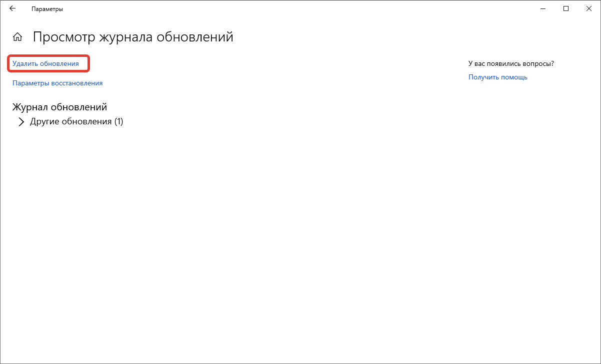Go to the Settings home icon
The height and width of the screenshot is (364, 601).
(17, 37)
